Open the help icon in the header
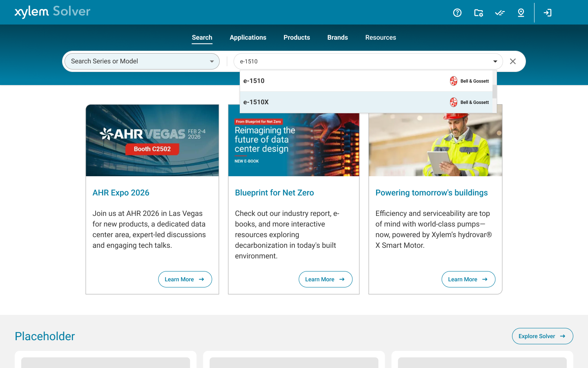Viewport: 588px width, 368px height. pyautogui.click(x=457, y=13)
